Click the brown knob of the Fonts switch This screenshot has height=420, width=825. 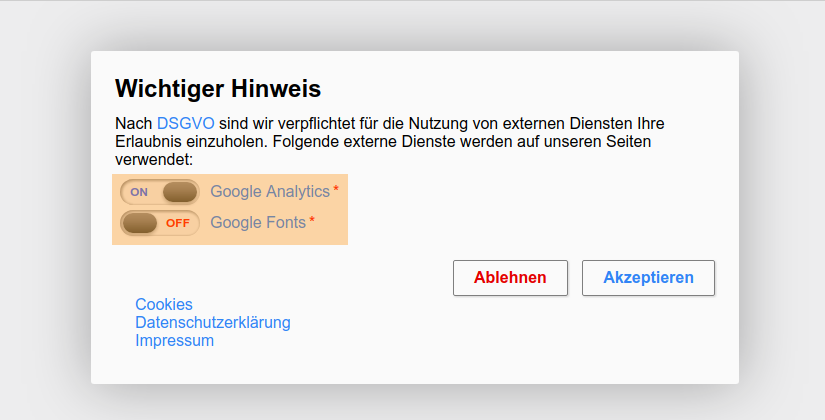tap(140, 223)
